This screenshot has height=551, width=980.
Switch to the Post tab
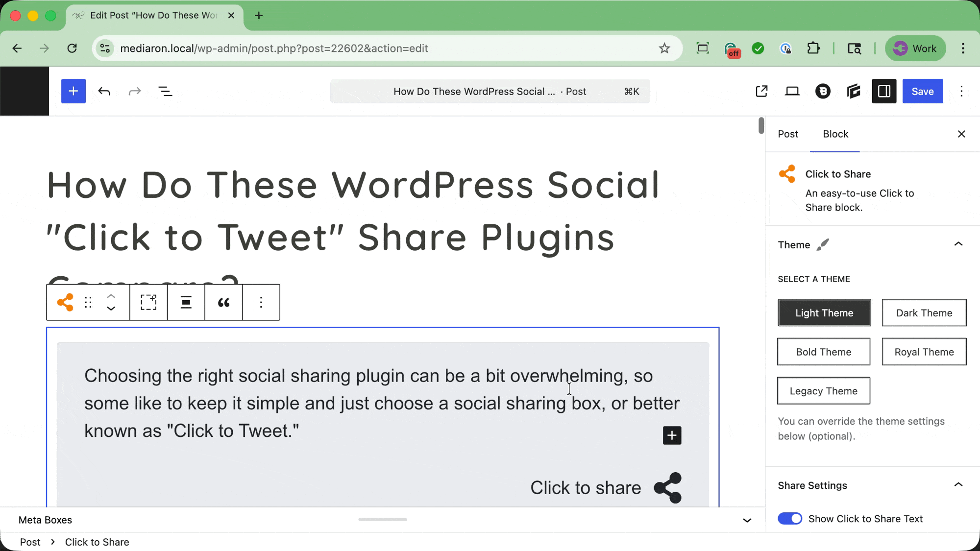[788, 134]
